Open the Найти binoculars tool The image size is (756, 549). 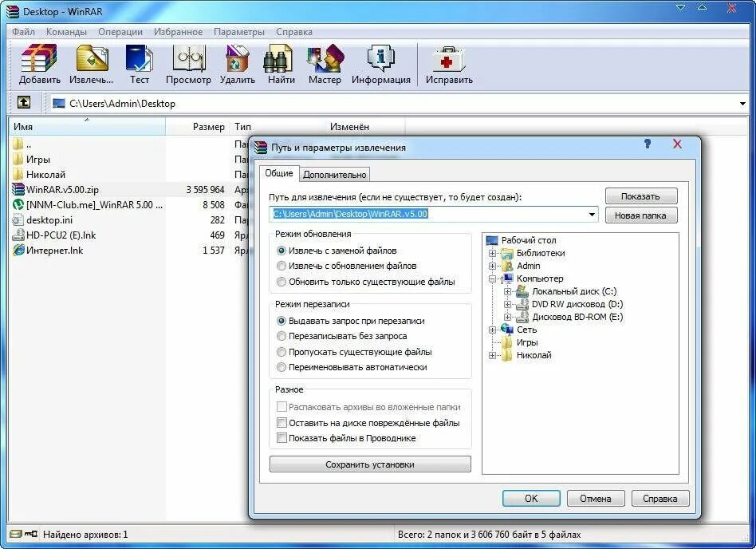coord(281,64)
